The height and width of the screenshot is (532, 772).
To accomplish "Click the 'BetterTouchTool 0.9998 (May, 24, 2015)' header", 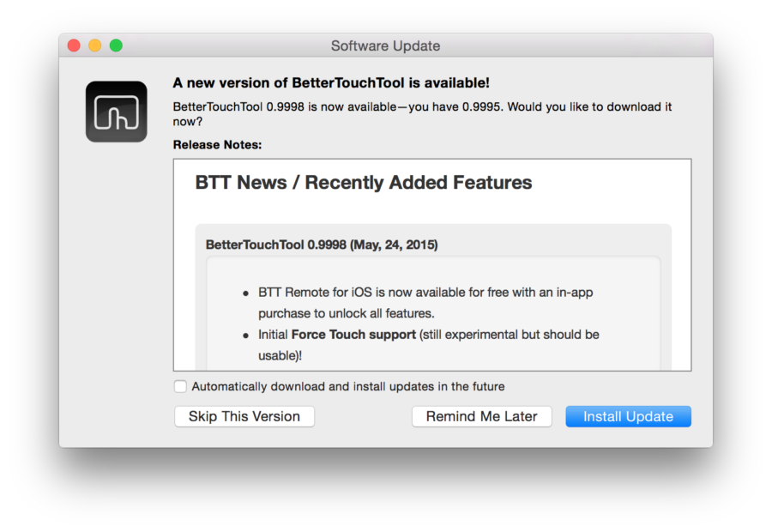I will pos(322,245).
